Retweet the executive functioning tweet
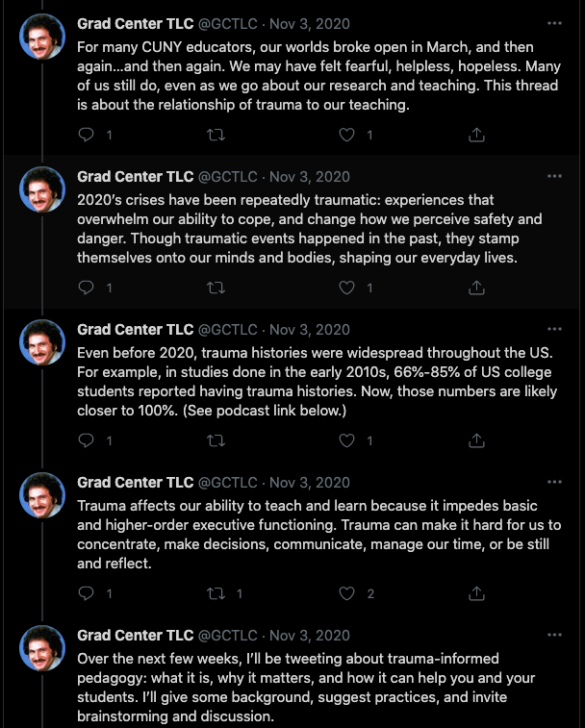The width and height of the screenshot is (585, 728). (x=216, y=593)
